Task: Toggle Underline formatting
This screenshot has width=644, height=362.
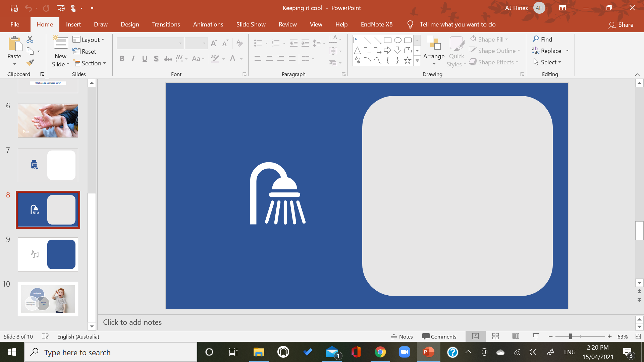Action: tap(145, 59)
